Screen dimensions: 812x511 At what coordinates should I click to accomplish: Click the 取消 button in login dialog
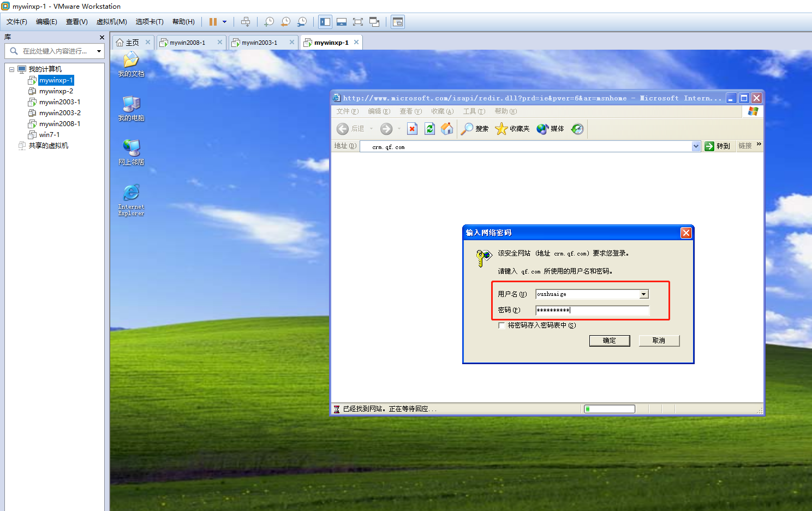point(659,341)
